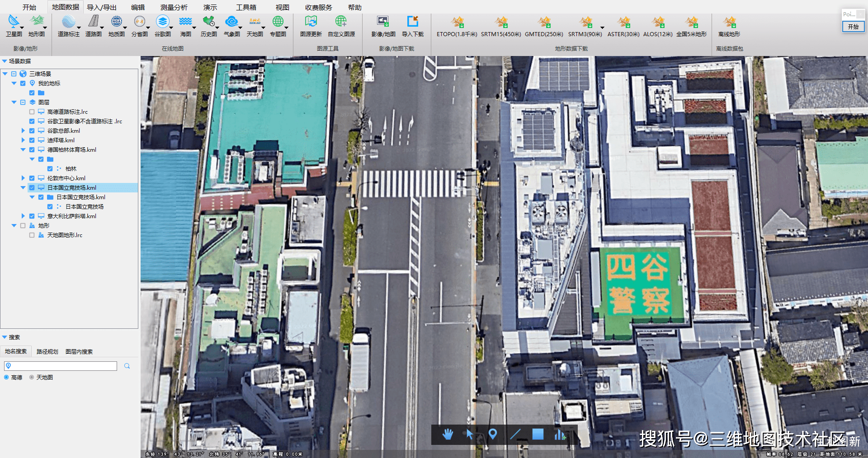Download ASTER(30米) terrain data
Viewport: 868px width, 458px height.
coord(623,26)
